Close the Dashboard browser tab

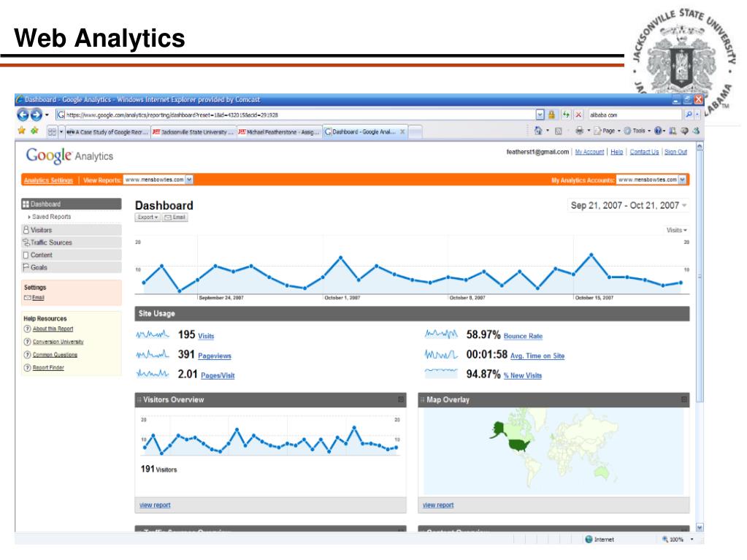[402, 132]
